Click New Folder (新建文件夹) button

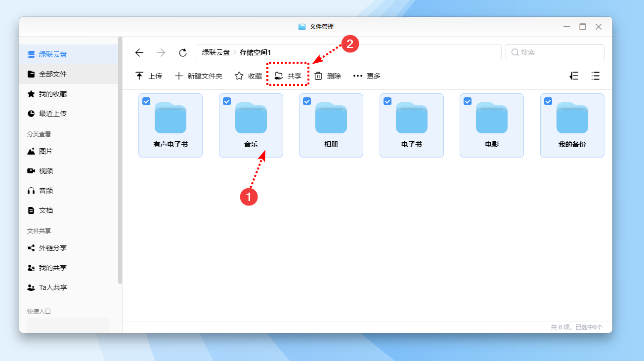199,76
